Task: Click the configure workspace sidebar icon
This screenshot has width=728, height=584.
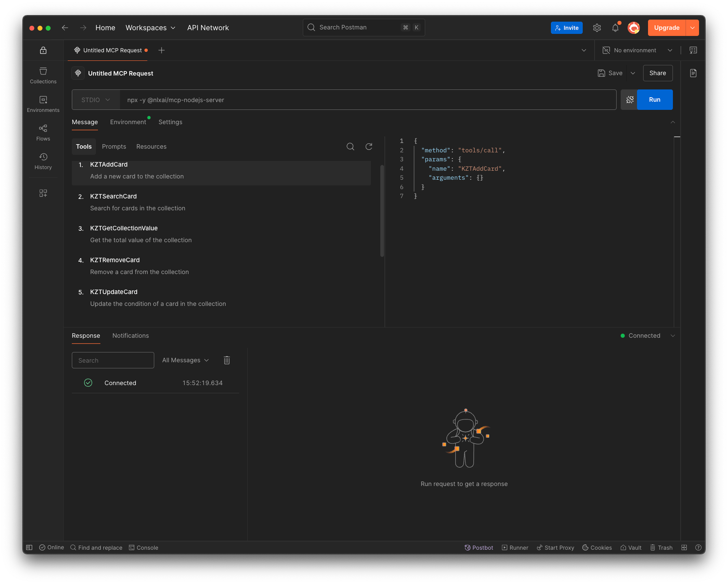Action: [43, 193]
